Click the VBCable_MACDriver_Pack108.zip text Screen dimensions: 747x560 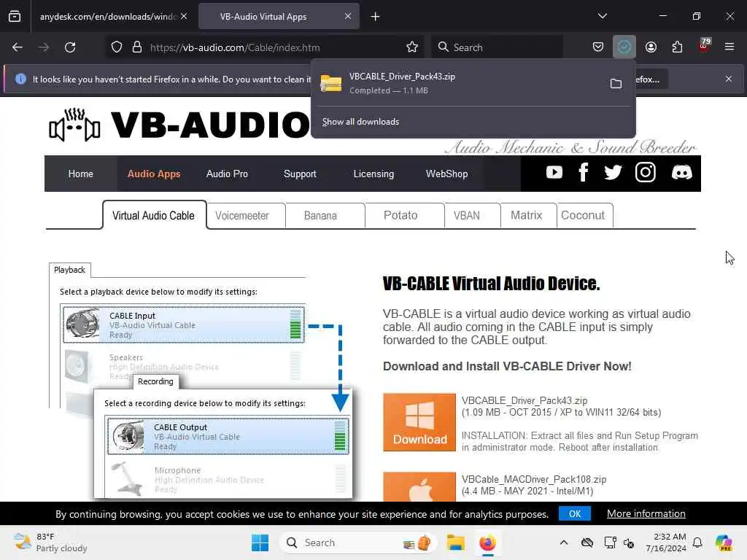pyautogui.click(x=533, y=479)
